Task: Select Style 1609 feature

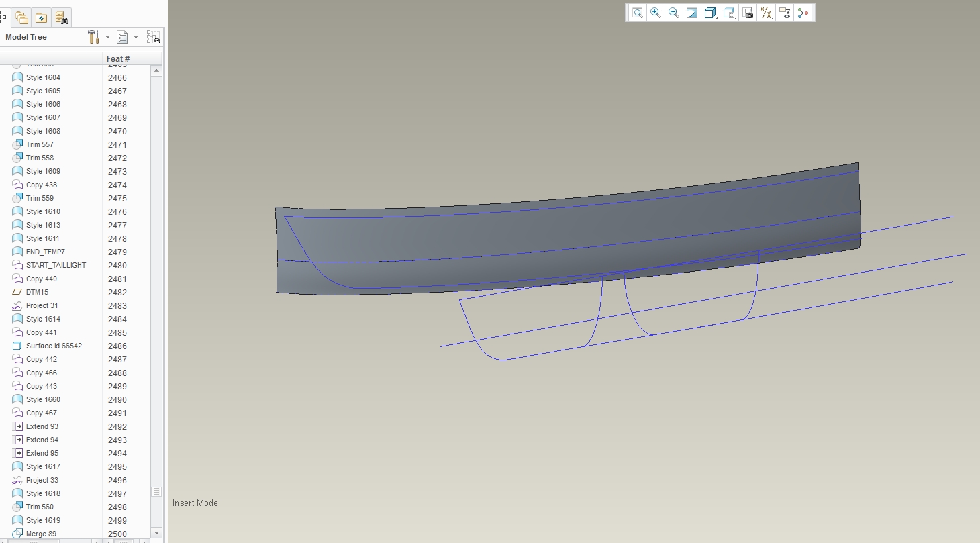Action: [43, 171]
